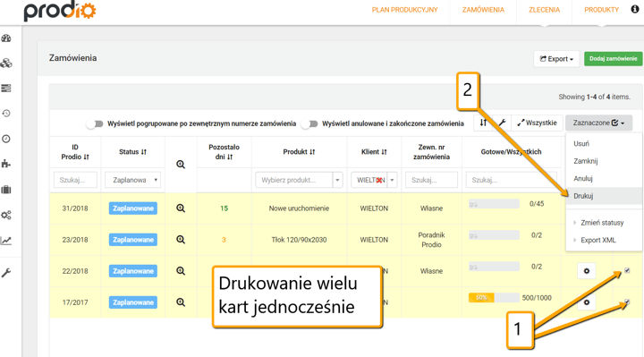Go to Plan Produkcyjny tab

pyautogui.click(x=404, y=10)
